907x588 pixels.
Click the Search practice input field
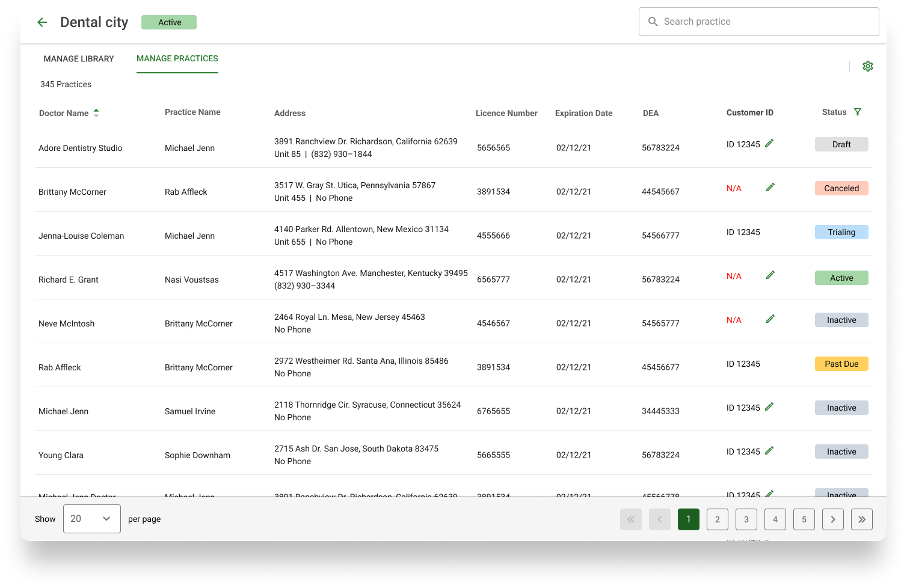(759, 22)
